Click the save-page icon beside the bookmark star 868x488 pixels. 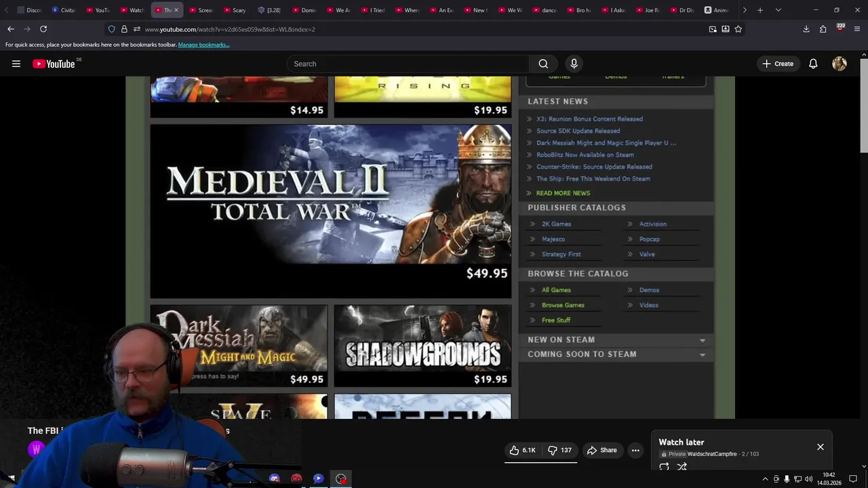[x=726, y=29]
